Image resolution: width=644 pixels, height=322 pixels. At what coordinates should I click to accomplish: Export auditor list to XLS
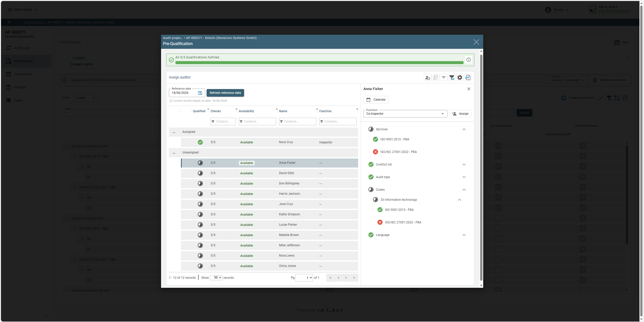click(468, 77)
